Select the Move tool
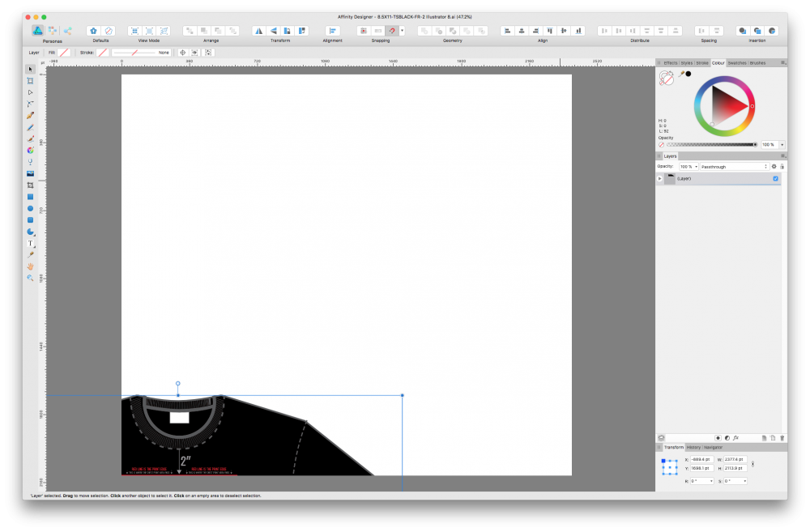The width and height of the screenshot is (810, 532). (30, 69)
